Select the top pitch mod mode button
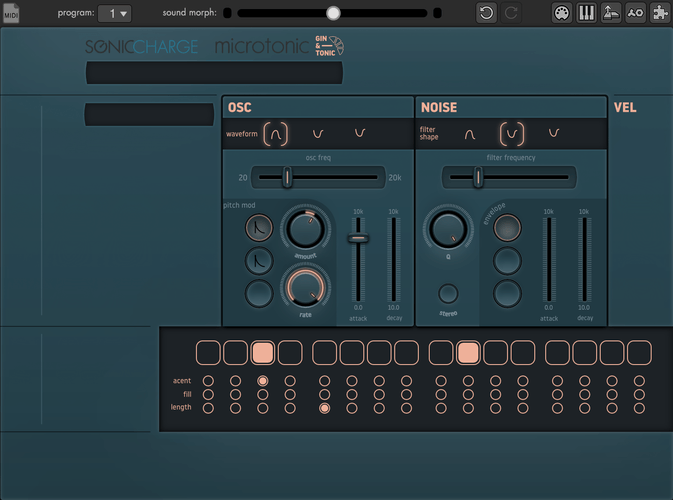Image resolution: width=673 pixels, height=500 pixels. pos(259,227)
